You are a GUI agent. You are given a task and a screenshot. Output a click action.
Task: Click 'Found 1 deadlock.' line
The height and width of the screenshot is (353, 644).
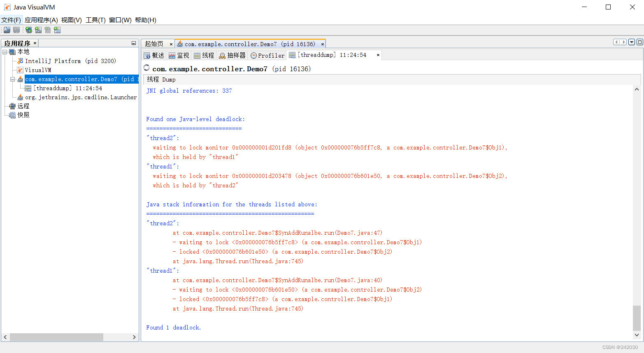click(x=174, y=327)
